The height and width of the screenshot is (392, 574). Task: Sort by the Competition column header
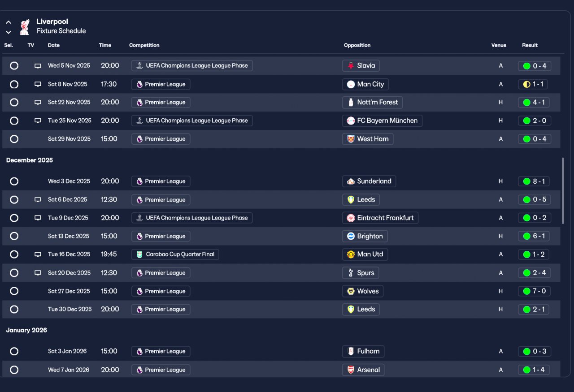point(144,45)
